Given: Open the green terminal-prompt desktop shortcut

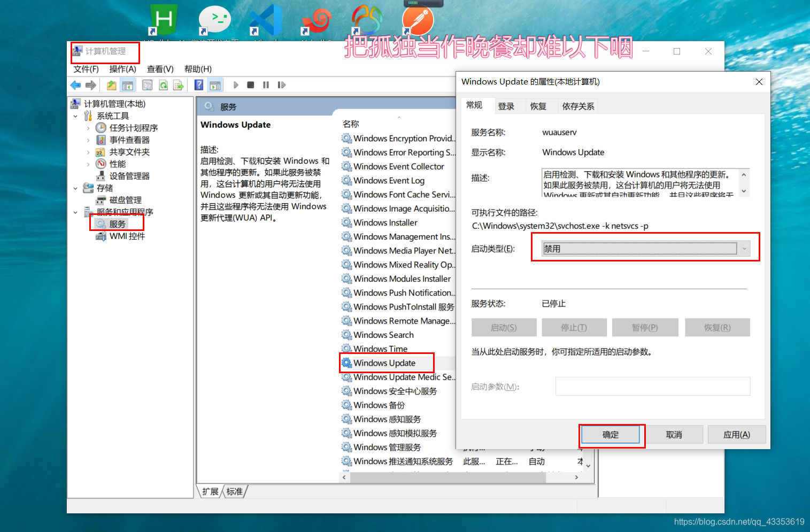Looking at the screenshot, I should 214,20.
